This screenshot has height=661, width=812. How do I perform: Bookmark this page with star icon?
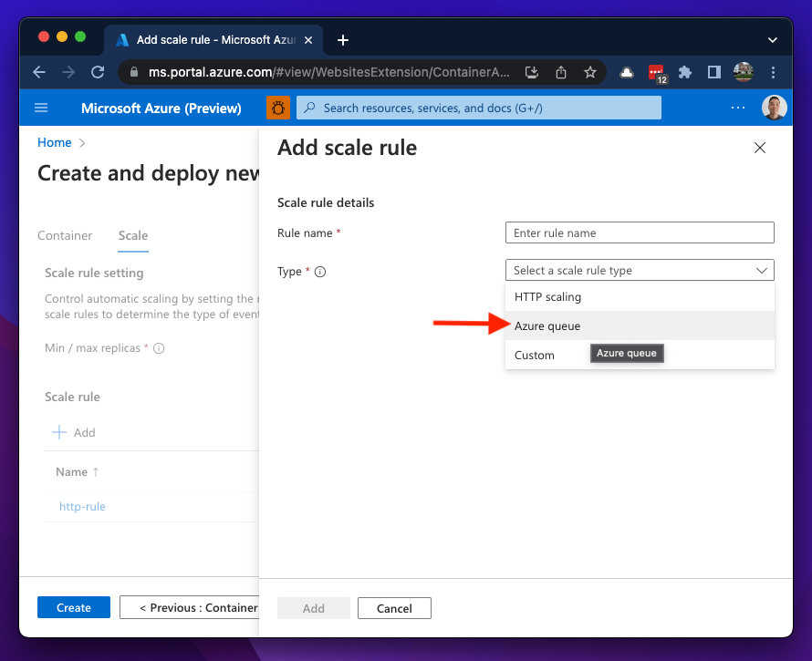point(590,72)
